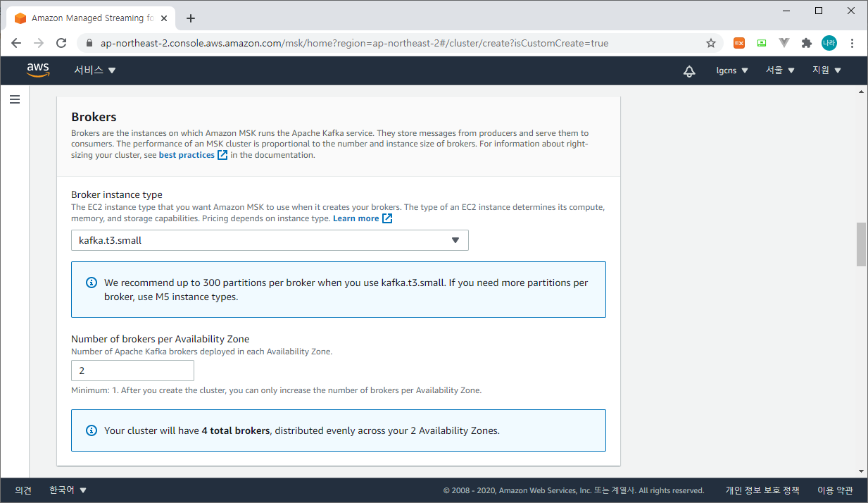
Task: Expand the 서비스 services menu
Action: pos(95,70)
